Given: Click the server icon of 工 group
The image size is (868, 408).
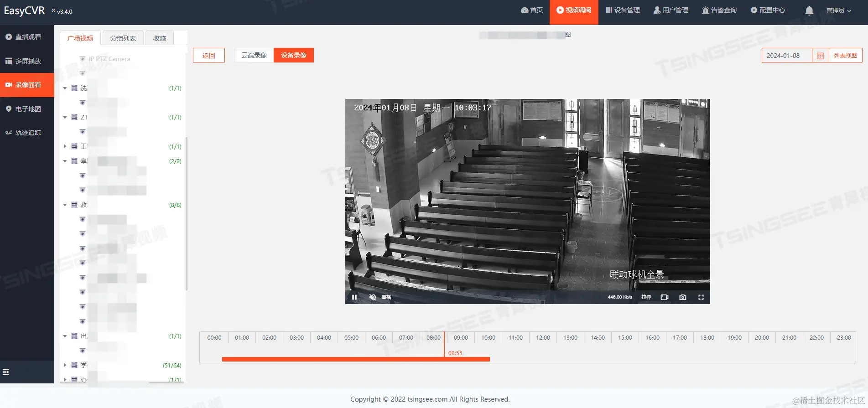Looking at the screenshot, I should [74, 146].
